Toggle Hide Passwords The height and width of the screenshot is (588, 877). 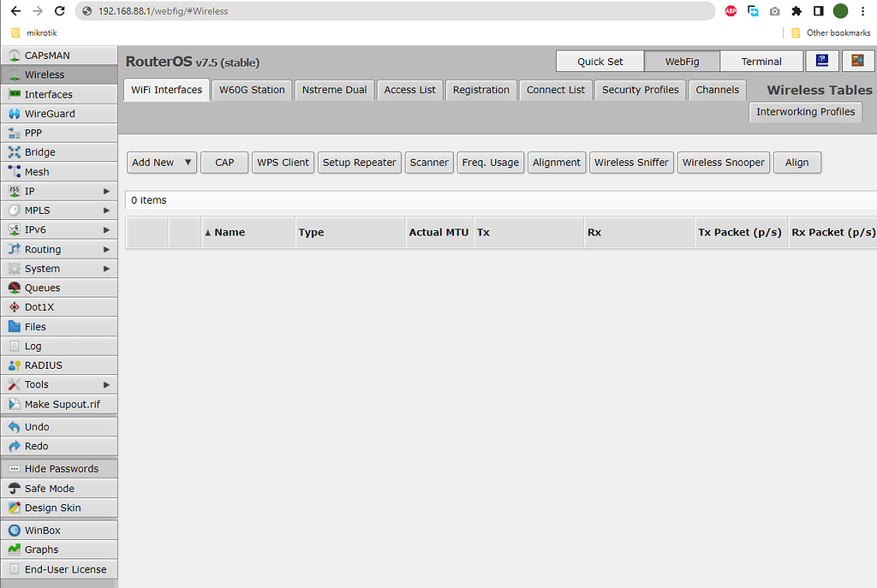(59, 468)
